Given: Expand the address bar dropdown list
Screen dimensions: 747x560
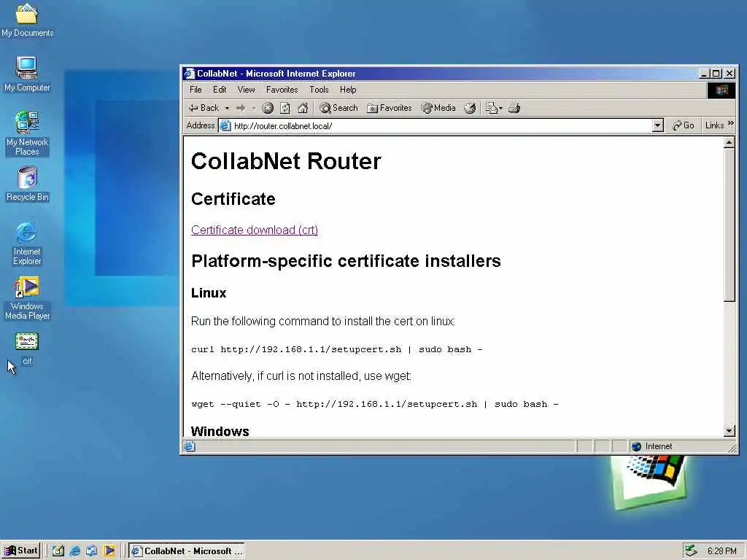Looking at the screenshot, I should pyautogui.click(x=657, y=125).
